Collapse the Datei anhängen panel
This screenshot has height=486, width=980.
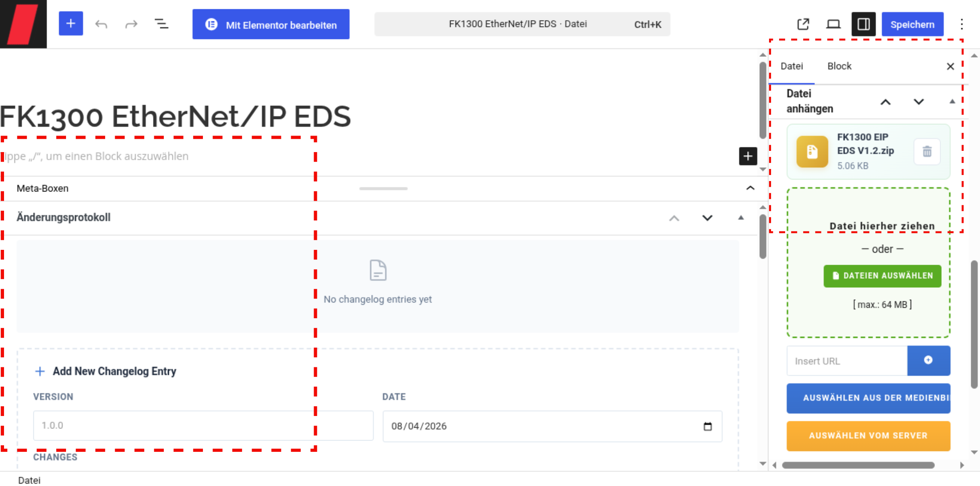click(952, 101)
